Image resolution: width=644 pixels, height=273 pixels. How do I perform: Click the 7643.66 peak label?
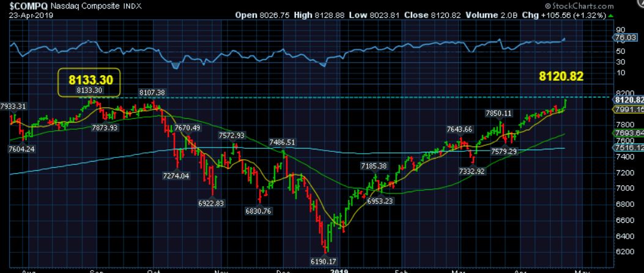(460, 130)
